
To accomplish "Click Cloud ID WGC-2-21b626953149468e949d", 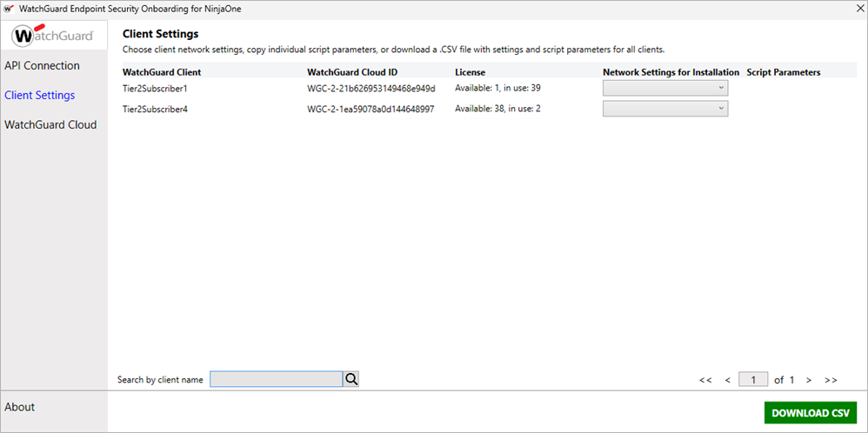I will tap(371, 88).
